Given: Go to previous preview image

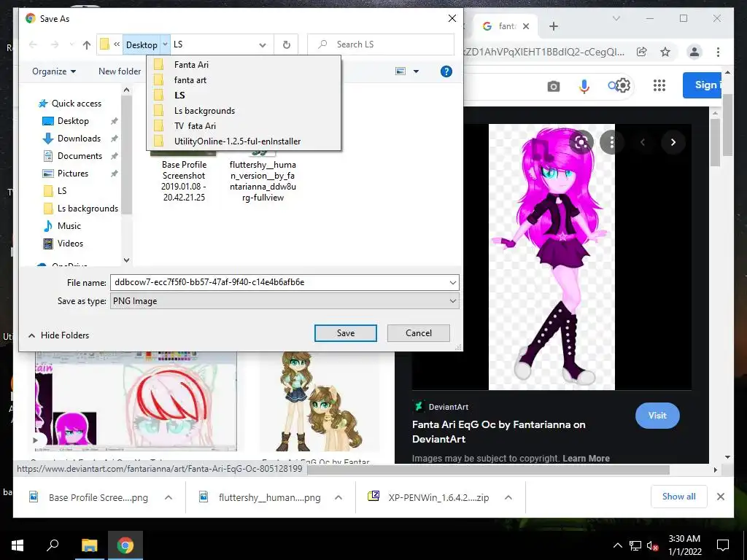Looking at the screenshot, I should tap(642, 142).
